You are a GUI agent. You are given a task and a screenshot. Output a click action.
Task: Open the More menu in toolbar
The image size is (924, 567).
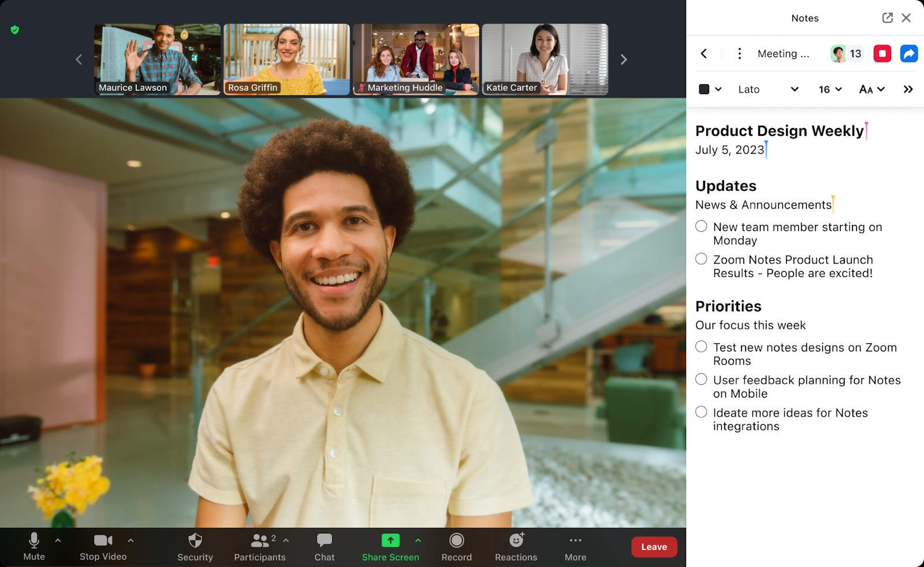click(x=575, y=547)
